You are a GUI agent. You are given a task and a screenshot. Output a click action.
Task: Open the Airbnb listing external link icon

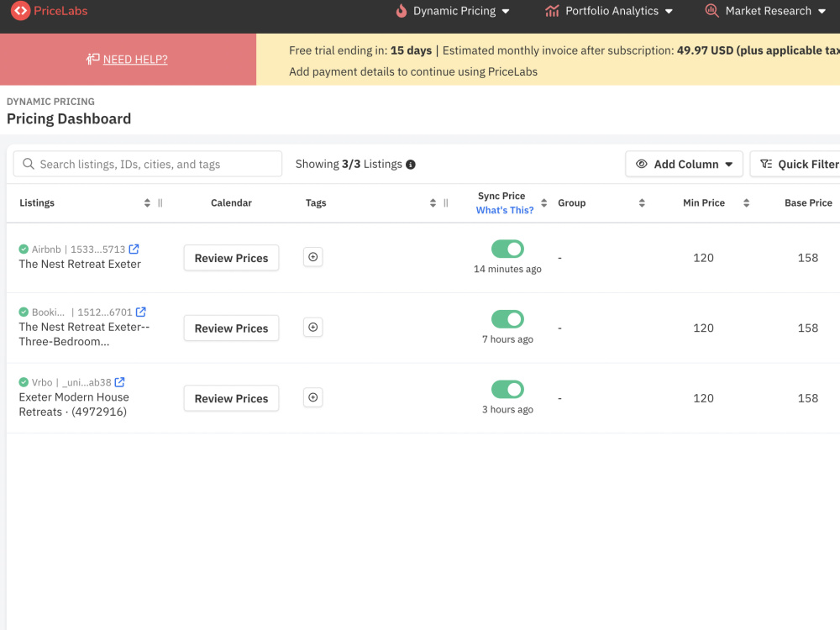134,249
